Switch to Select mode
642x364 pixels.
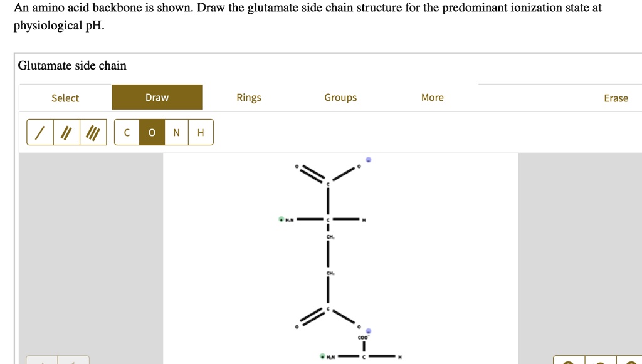(x=65, y=97)
